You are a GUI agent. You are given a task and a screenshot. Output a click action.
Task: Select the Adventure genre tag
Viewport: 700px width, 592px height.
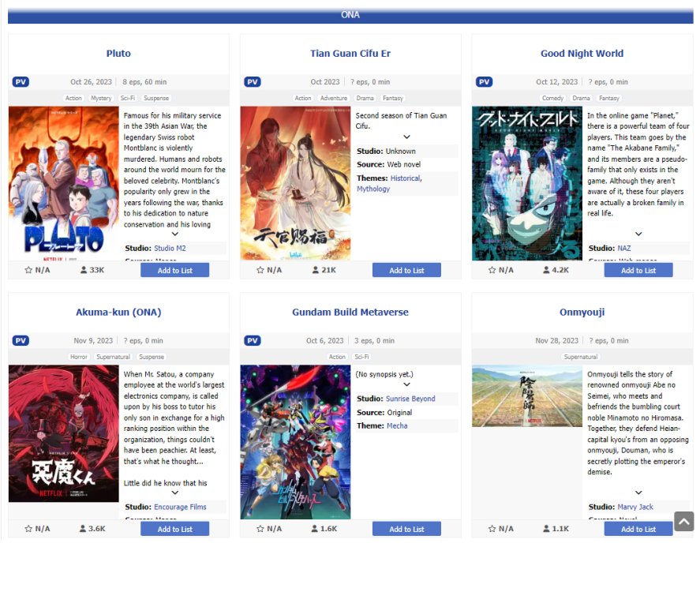coord(334,98)
